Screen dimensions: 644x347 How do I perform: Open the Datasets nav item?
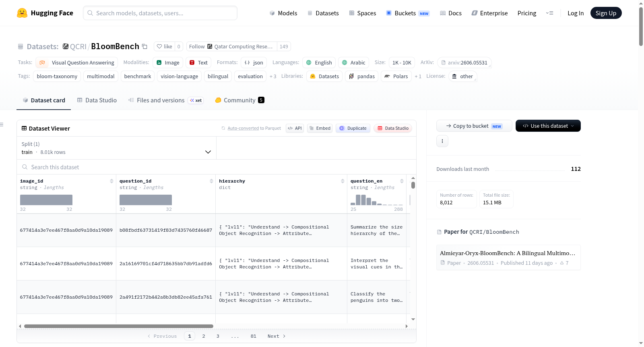coord(323,13)
